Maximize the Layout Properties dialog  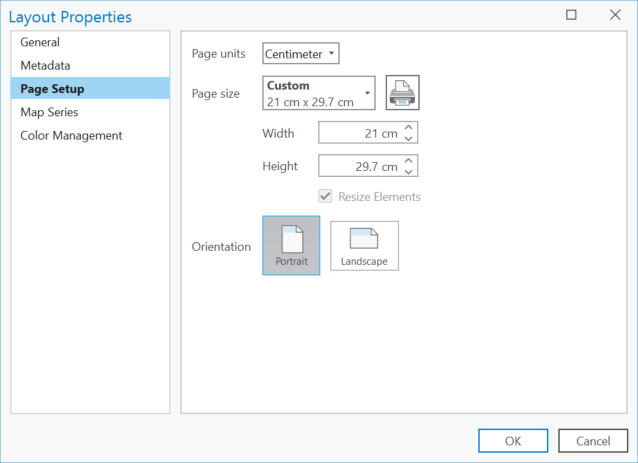click(571, 15)
